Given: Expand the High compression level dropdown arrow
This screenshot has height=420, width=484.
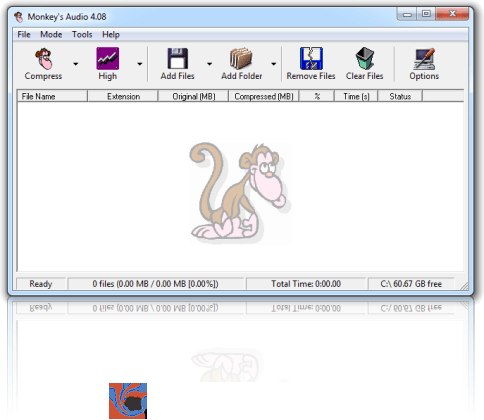Looking at the screenshot, I should tap(140, 64).
